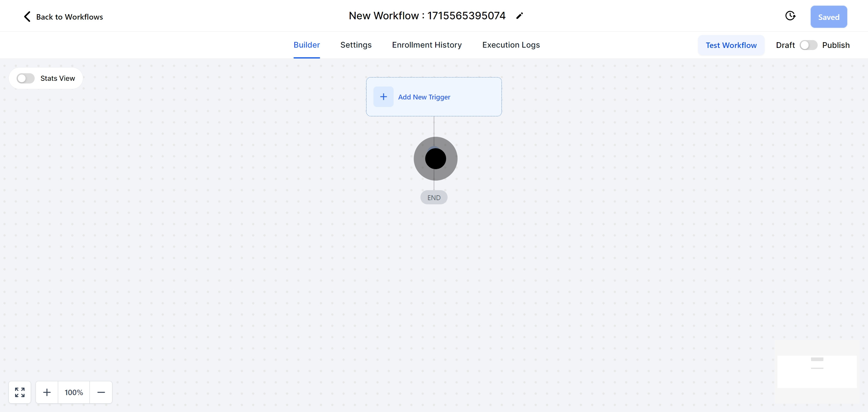Click the minimap thumbnail in the corner
868x412 pixels.
817,372
